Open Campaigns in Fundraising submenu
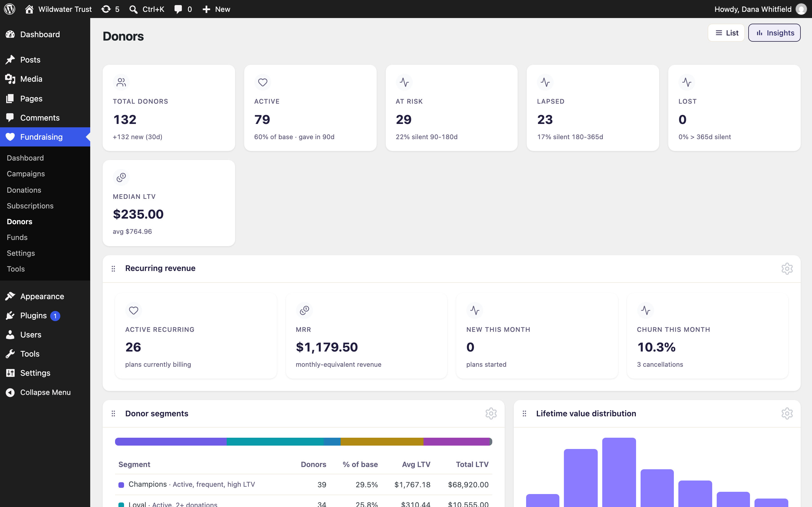The height and width of the screenshot is (507, 812). (26, 174)
